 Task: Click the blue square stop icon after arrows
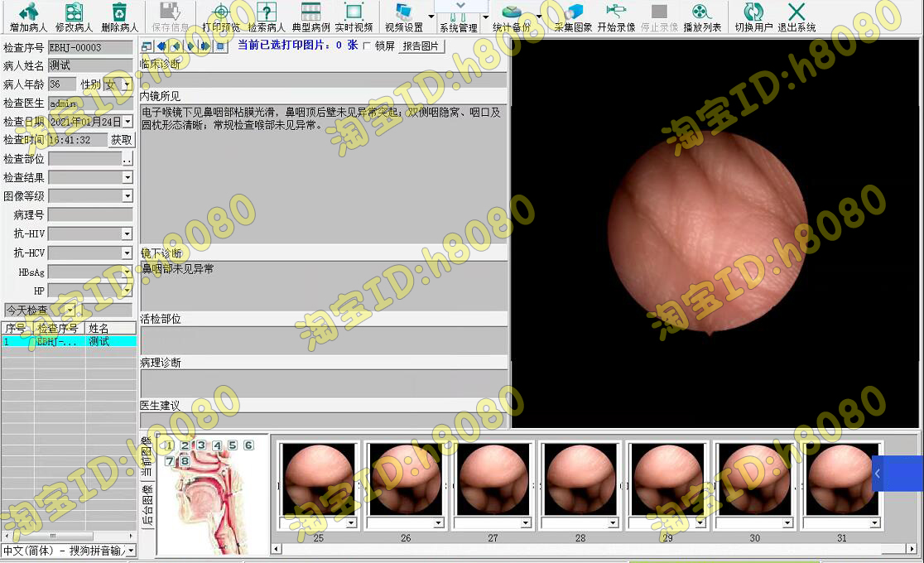tap(219, 46)
